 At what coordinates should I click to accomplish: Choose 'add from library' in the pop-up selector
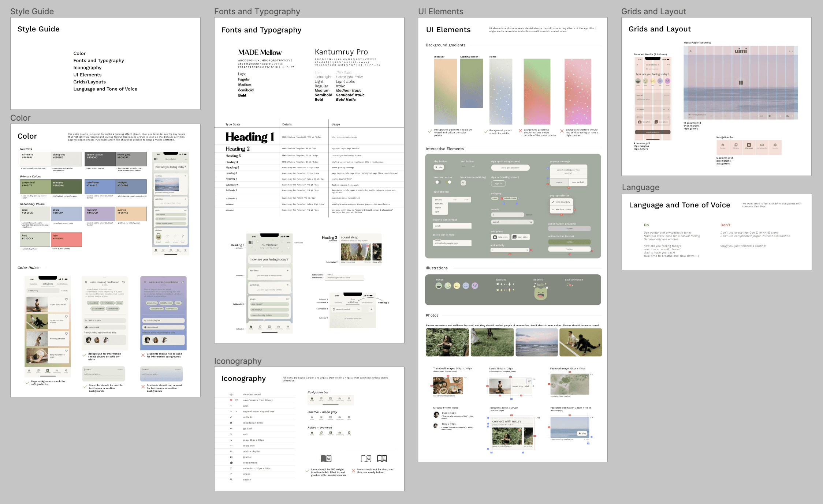pyautogui.click(x=561, y=210)
